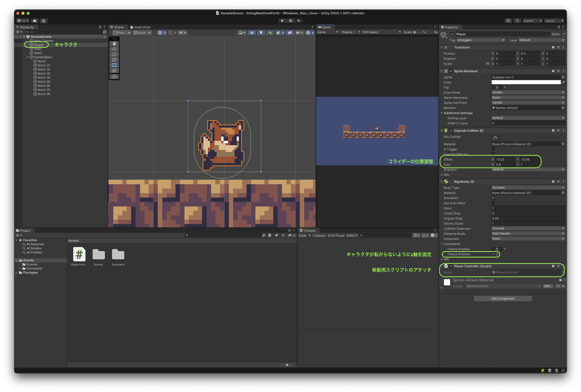Click the Add Component button
The width and height of the screenshot is (581, 392).
[x=502, y=298]
